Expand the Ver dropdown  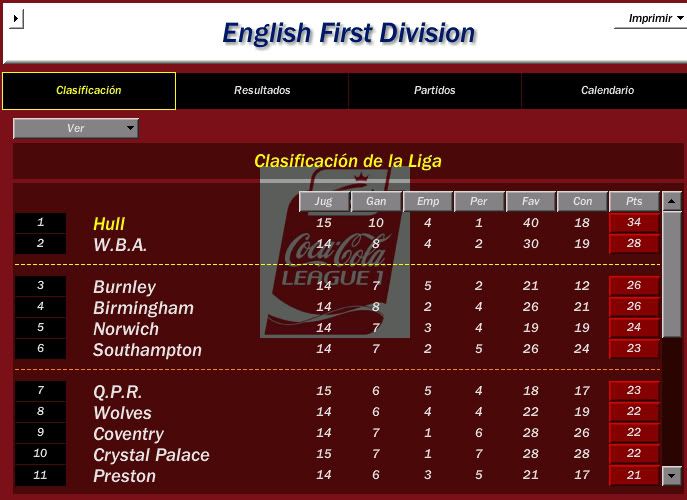tap(76, 128)
